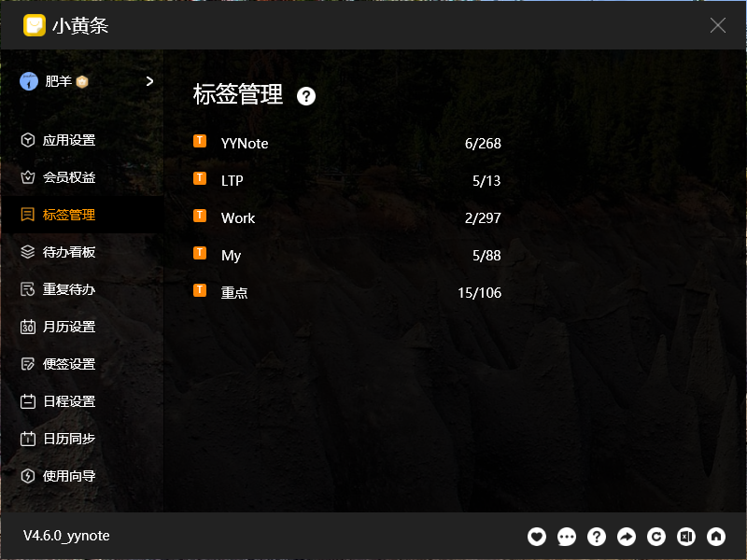Open 日程设置 section

point(81,401)
